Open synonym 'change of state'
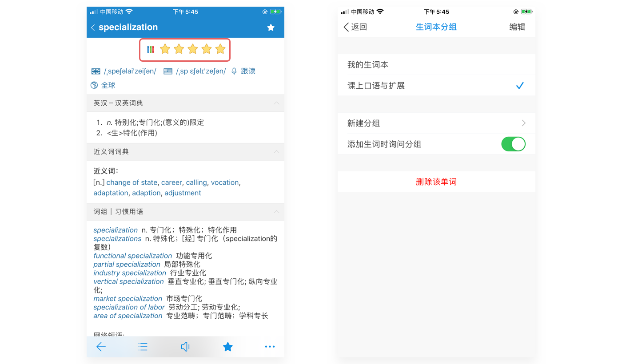Viewport: 622px width, 364px height. point(132,182)
